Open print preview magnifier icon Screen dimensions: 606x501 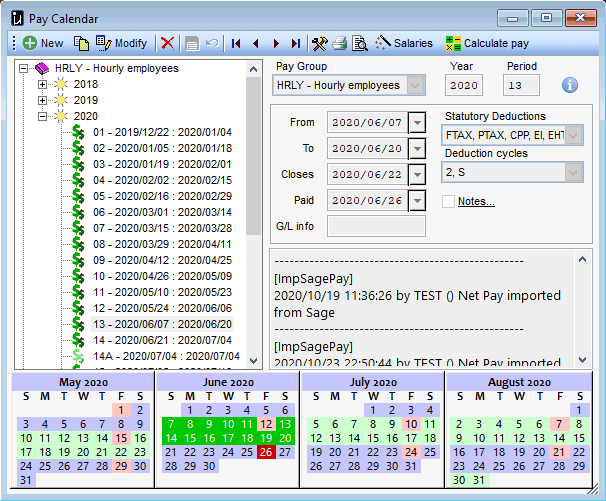click(x=360, y=44)
